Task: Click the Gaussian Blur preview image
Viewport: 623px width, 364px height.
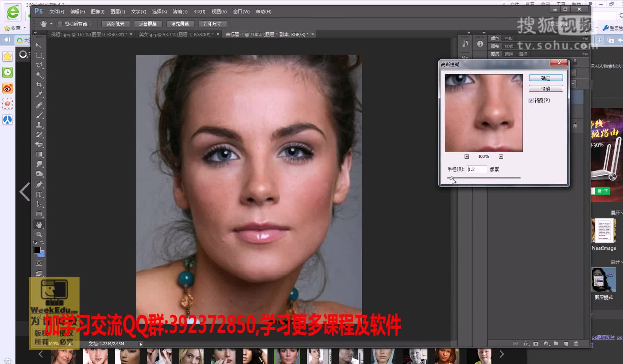Action: (483, 113)
